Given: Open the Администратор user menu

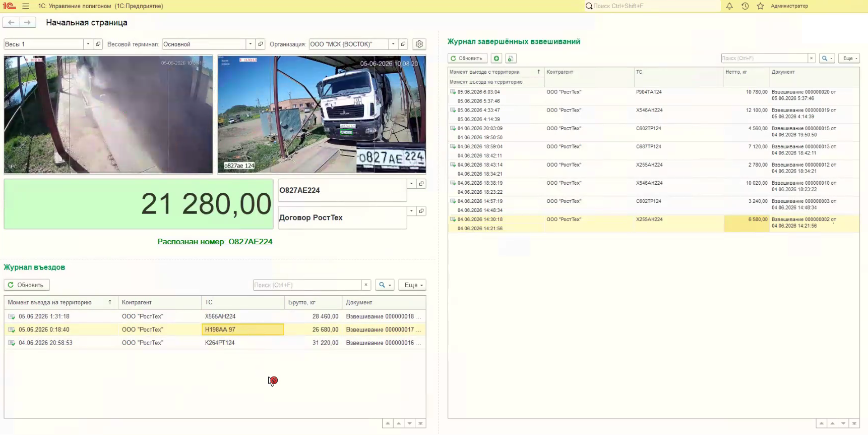Looking at the screenshot, I should click(789, 6).
